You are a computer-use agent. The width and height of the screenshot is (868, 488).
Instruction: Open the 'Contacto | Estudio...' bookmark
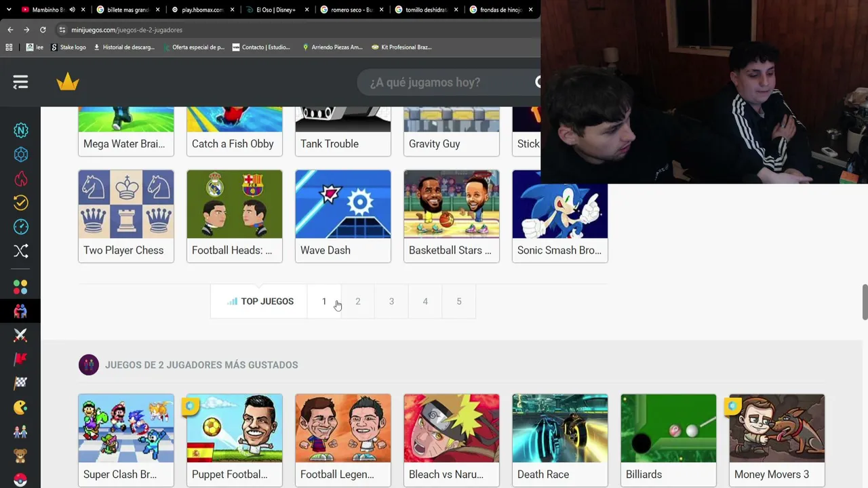(261, 47)
